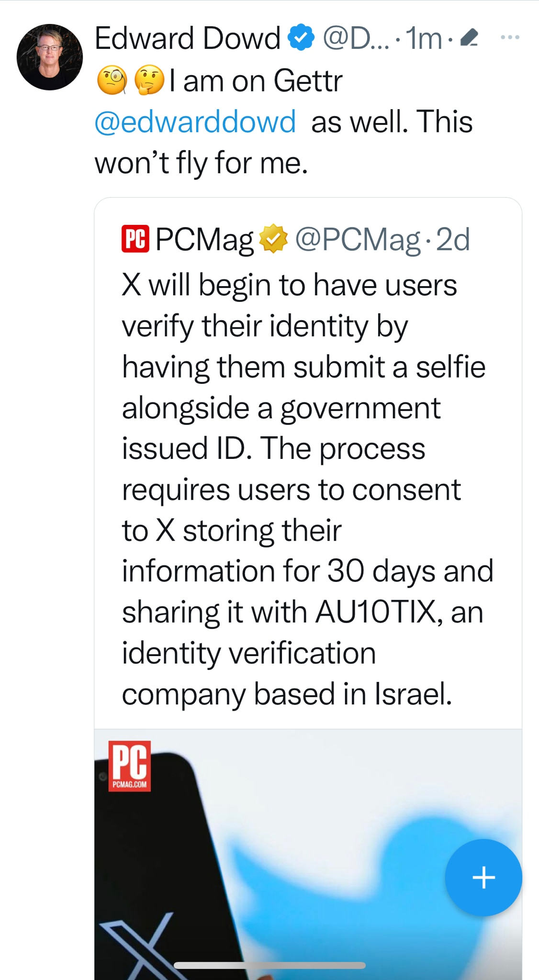Click the PCMag red logo avatar
539x980 pixels.
coord(135,238)
